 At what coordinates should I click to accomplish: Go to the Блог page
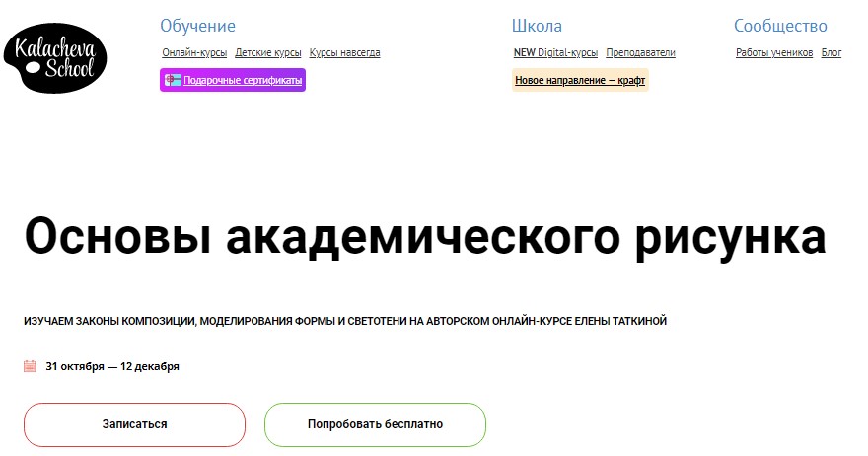coord(832,53)
